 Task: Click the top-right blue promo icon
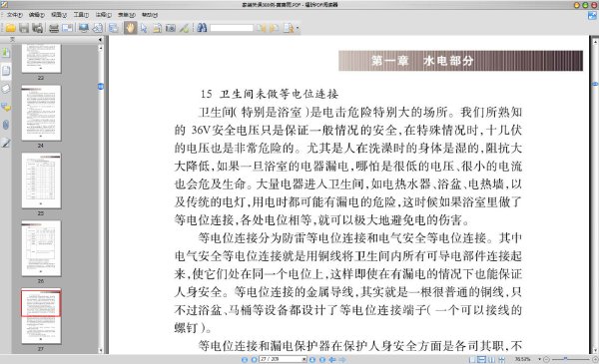[x=592, y=15]
